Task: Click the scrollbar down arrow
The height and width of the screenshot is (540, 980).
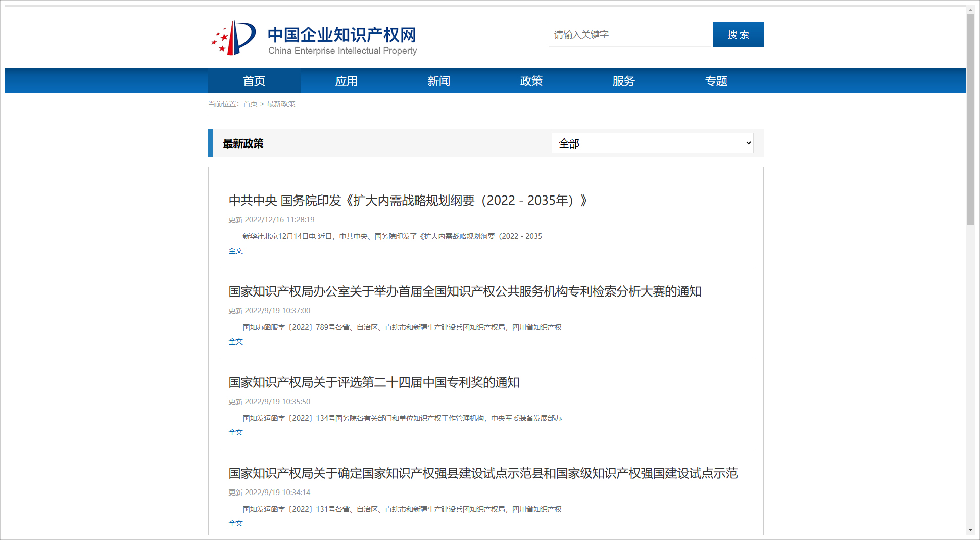Action: tap(970, 530)
